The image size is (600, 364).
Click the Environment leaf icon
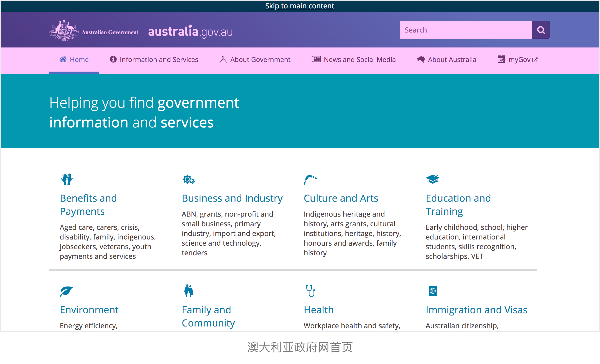click(x=66, y=291)
